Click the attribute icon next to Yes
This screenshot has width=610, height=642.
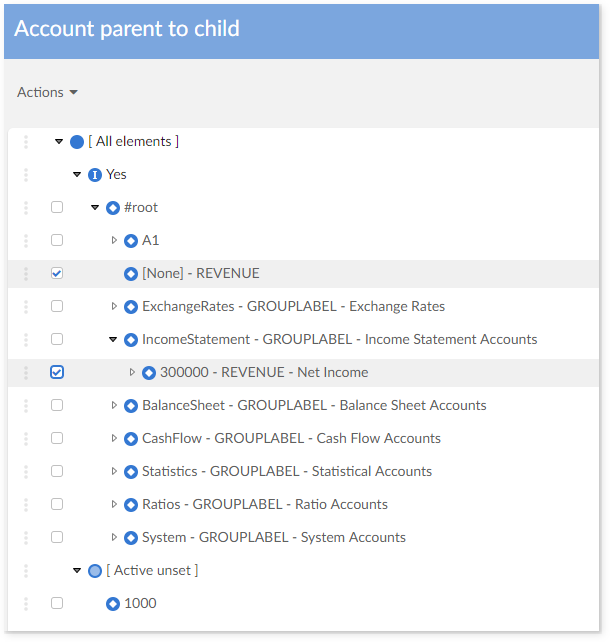pyautogui.click(x=95, y=175)
